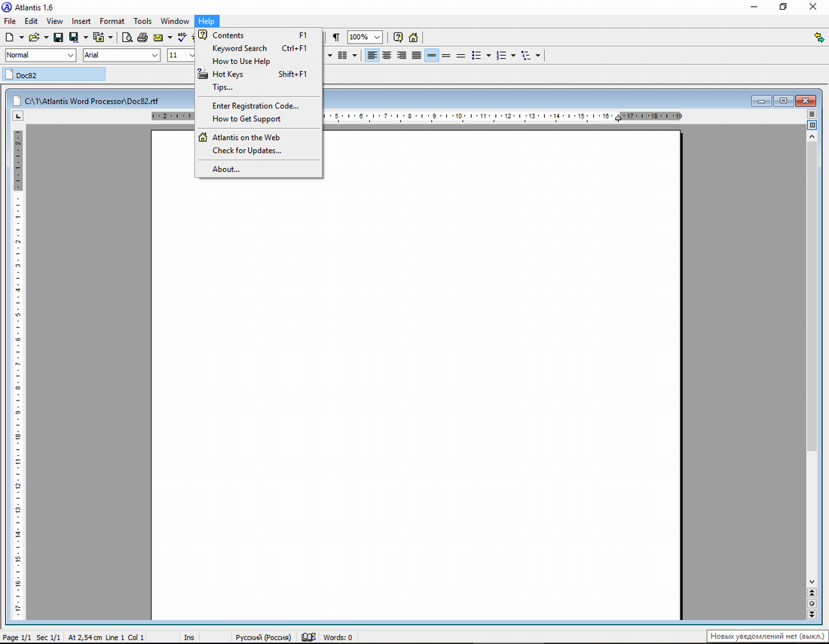Open the zoom 100% dropdown

[x=376, y=38]
